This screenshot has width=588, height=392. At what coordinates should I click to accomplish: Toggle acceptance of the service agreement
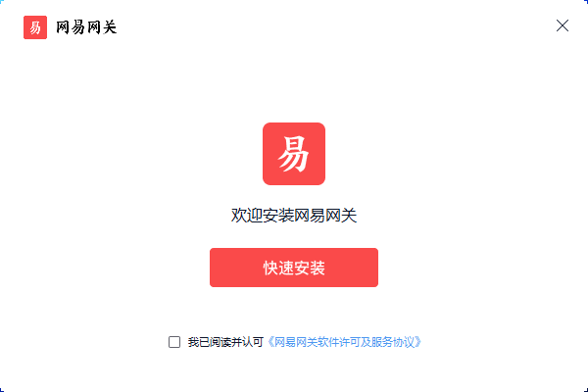(174, 342)
